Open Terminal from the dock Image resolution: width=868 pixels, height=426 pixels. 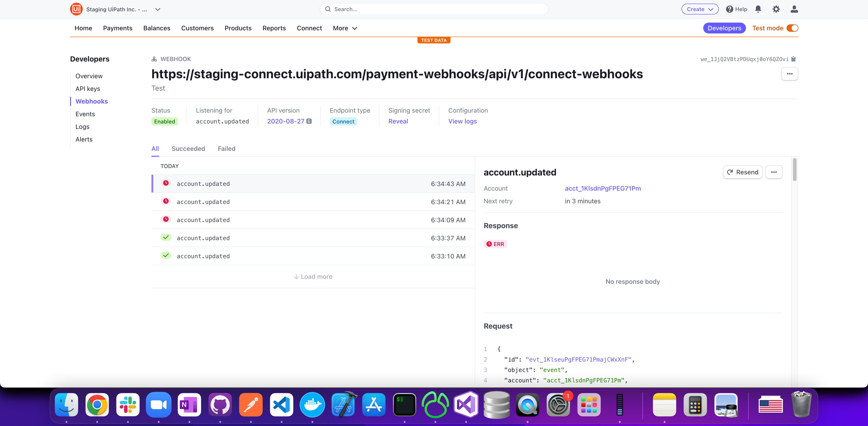404,405
